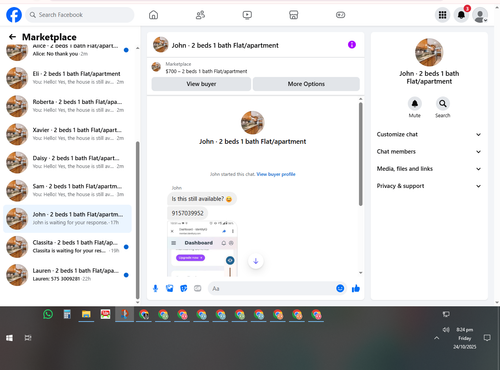This screenshot has height=370, width=500.
Task: Send a thumbs-up like
Action: pyautogui.click(x=356, y=288)
